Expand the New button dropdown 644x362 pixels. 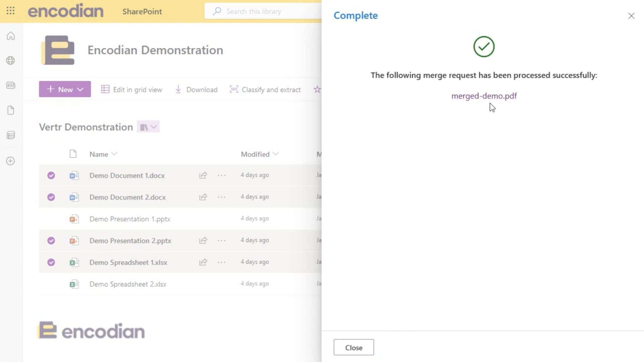(80, 89)
